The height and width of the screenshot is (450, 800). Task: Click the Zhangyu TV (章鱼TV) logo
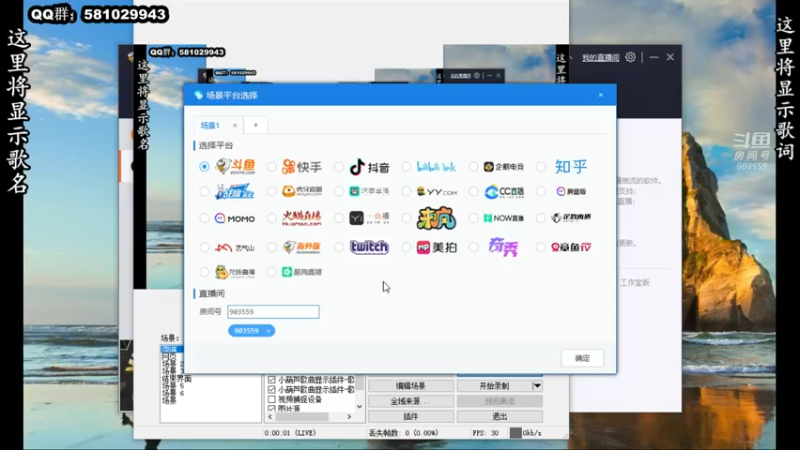click(571, 247)
